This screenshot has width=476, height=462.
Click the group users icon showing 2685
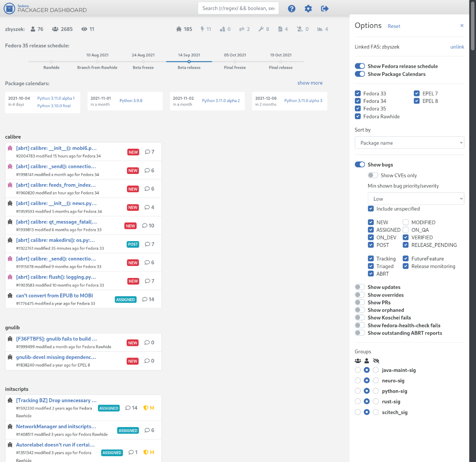point(55,29)
